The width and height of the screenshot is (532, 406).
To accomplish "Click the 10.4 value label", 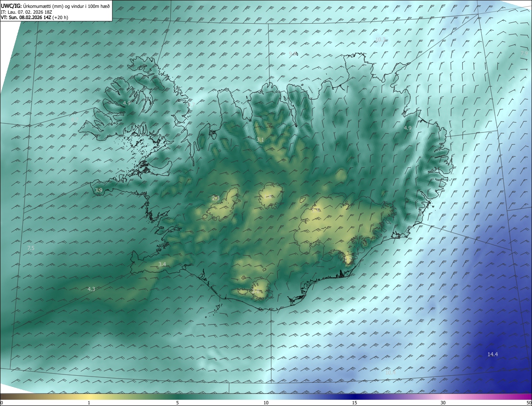I will 390,372.
